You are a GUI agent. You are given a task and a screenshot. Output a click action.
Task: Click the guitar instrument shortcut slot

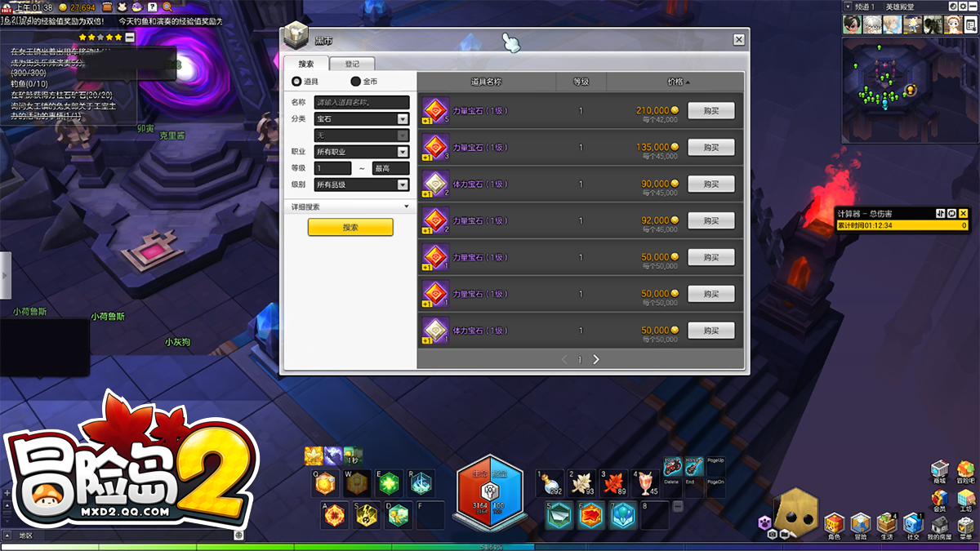(x=694, y=466)
